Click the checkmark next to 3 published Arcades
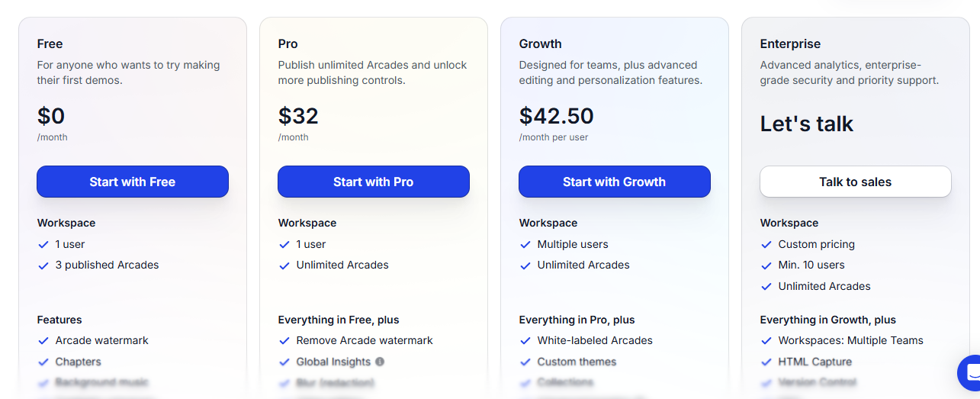Image resolution: width=980 pixels, height=399 pixels. tap(43, 265)
